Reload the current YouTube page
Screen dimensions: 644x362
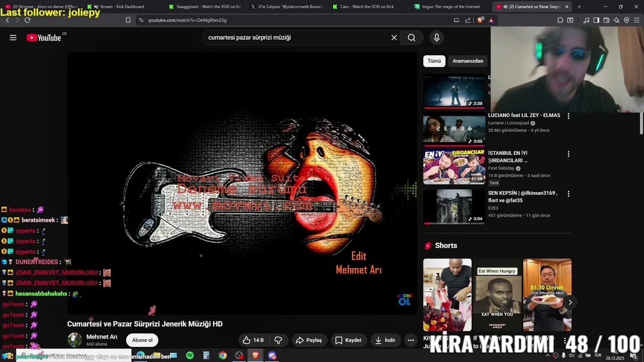pos(27,20)
